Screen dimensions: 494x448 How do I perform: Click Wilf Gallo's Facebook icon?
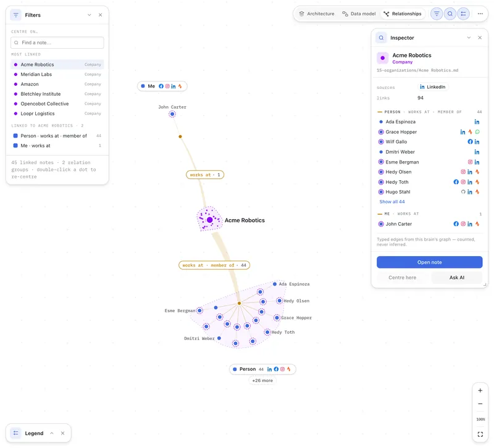pyautogui.click(x=470, y=142)
